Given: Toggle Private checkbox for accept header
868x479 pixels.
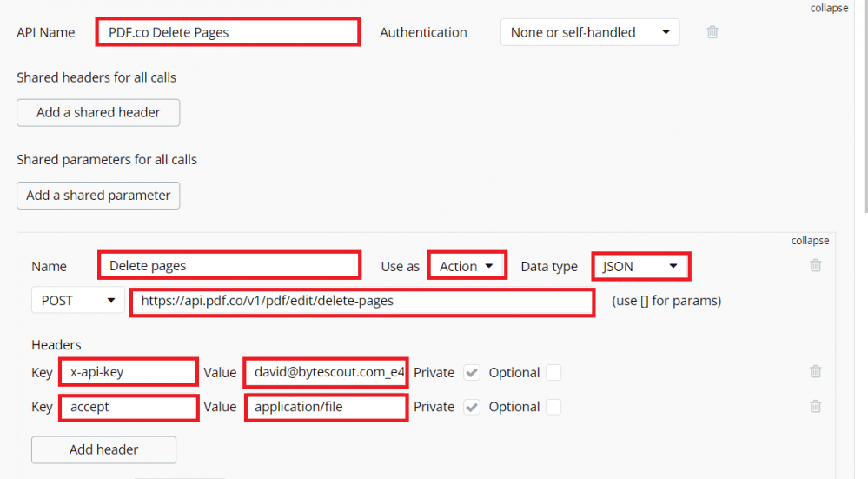Looking at the screenshot, I should (x=472, y=407).
